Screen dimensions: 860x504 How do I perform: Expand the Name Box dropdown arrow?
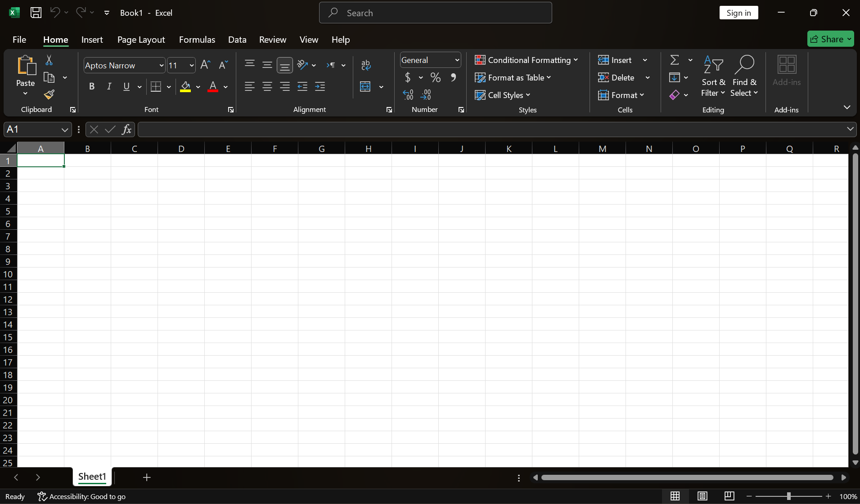[65, 129]
